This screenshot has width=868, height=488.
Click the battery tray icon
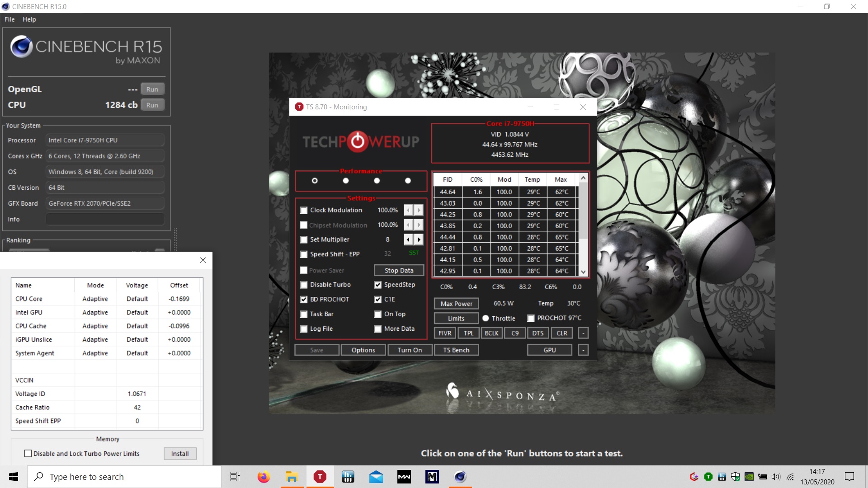(763, 477)
